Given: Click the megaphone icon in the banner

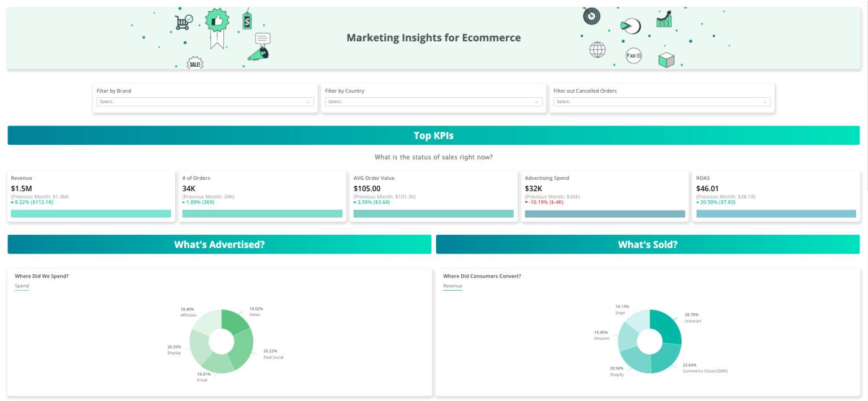Looking at the screenshot, I should (259, 54).
